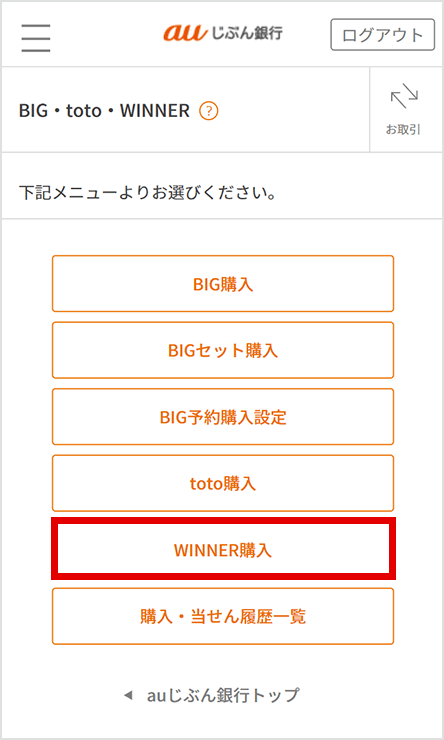View 購入・当せん履歴一覧
The height and width of the screenshot is (740, 444).
coord(223,616)
